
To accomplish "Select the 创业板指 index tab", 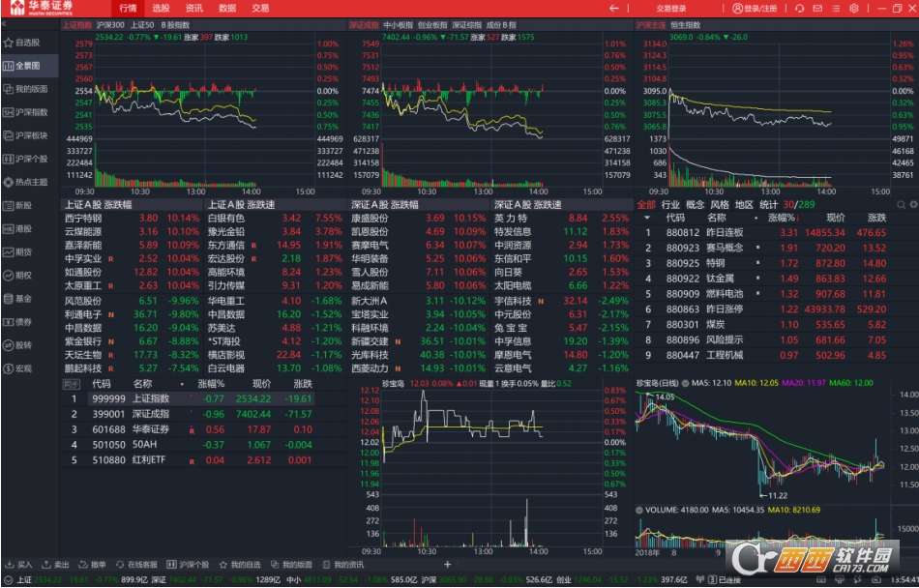I will pyautogui.click(x=432, y=24).
